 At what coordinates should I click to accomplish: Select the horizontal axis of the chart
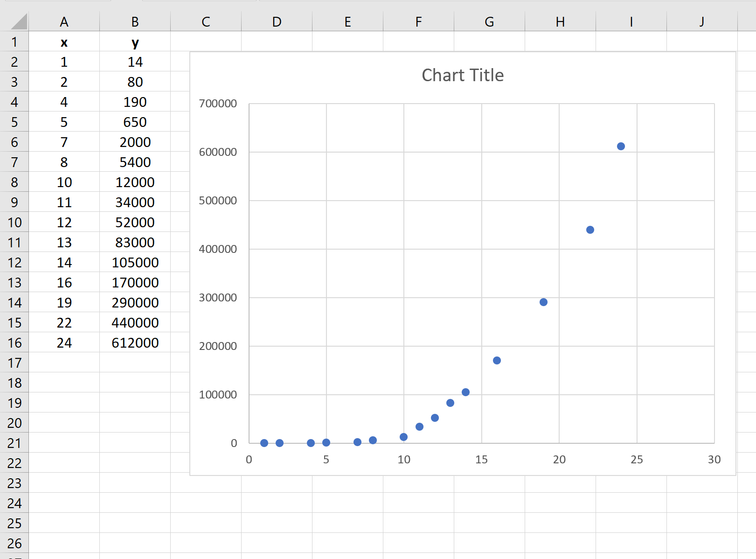(x=481, y=459)
